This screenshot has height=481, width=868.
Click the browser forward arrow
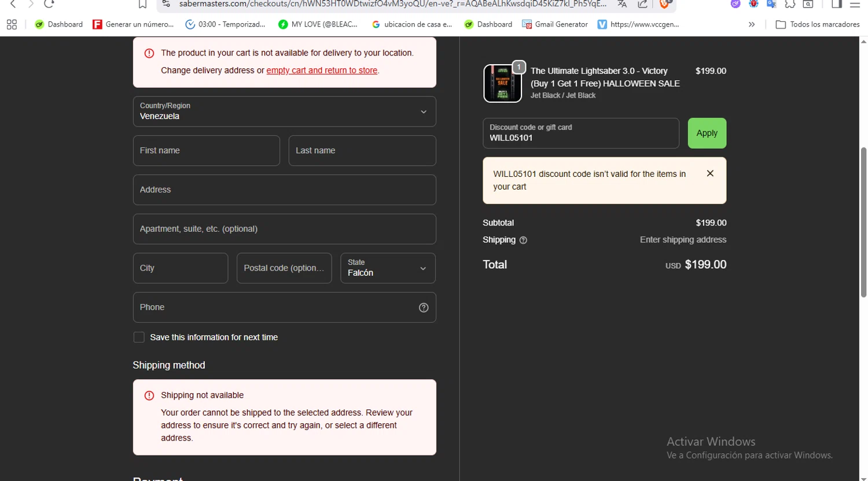[31, 4]
